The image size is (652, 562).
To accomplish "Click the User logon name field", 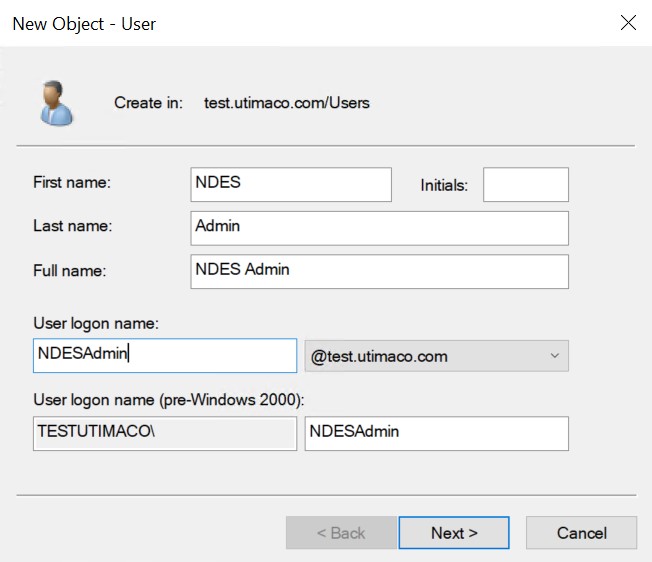I will [x=165, y=355].
